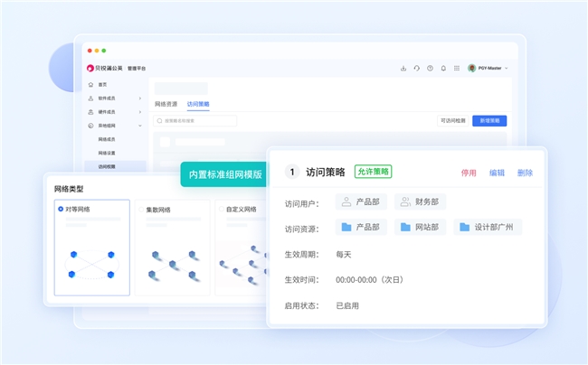Viewport: 588px width, 365px height.
Task: Click the 新增策略 button
Action: 489,120
